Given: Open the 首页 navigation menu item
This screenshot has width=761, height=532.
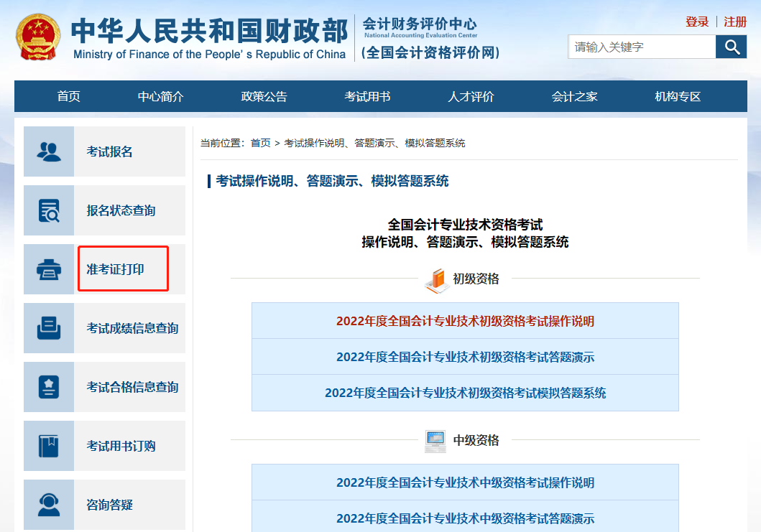Looking at the screenshot, I should coord(69,97).
